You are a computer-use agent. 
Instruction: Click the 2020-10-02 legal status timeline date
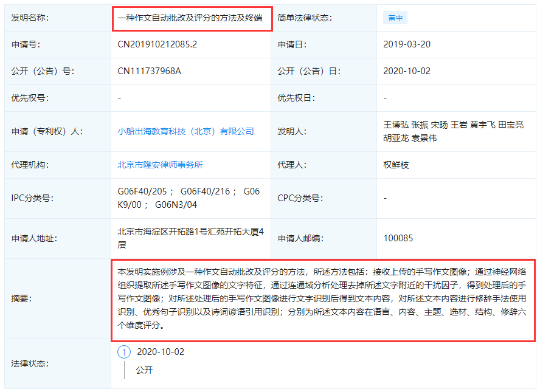pos(161,352)
